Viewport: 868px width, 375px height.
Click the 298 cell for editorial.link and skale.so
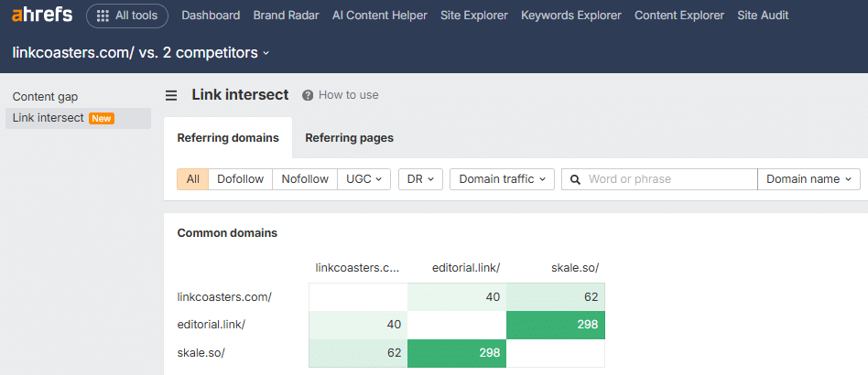coord(555,324)
